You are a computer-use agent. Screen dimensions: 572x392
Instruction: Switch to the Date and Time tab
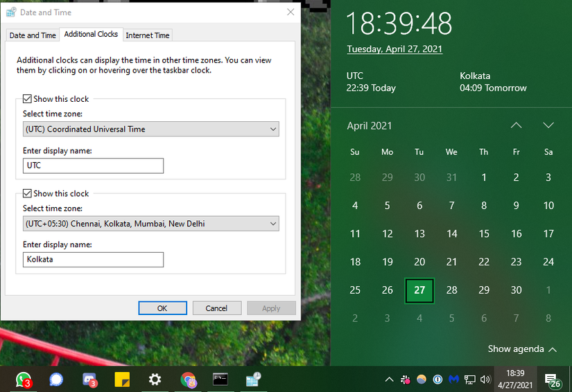pos(33,35)
